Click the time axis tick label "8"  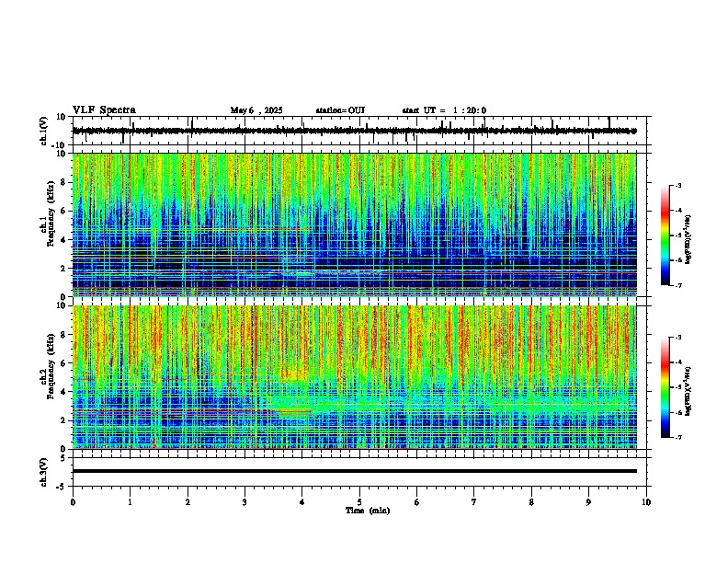point(531,502)
